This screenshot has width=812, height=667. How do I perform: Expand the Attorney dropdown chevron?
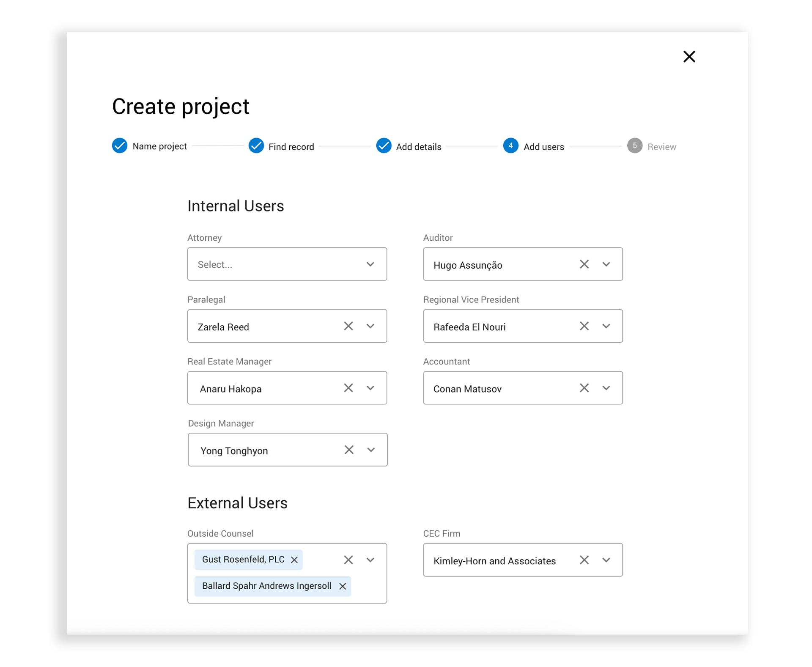(x=370, y=264)
